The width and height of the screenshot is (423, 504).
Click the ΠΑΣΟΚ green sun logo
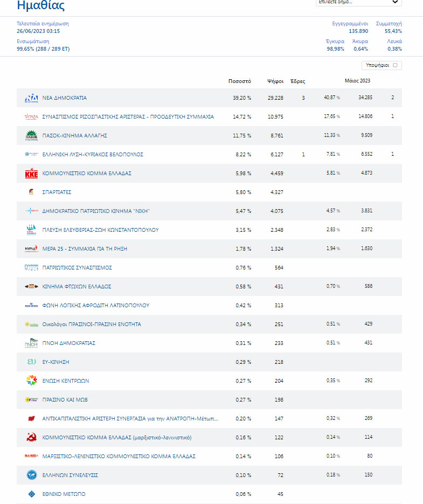pyautogui.click(x=31, y=135)
